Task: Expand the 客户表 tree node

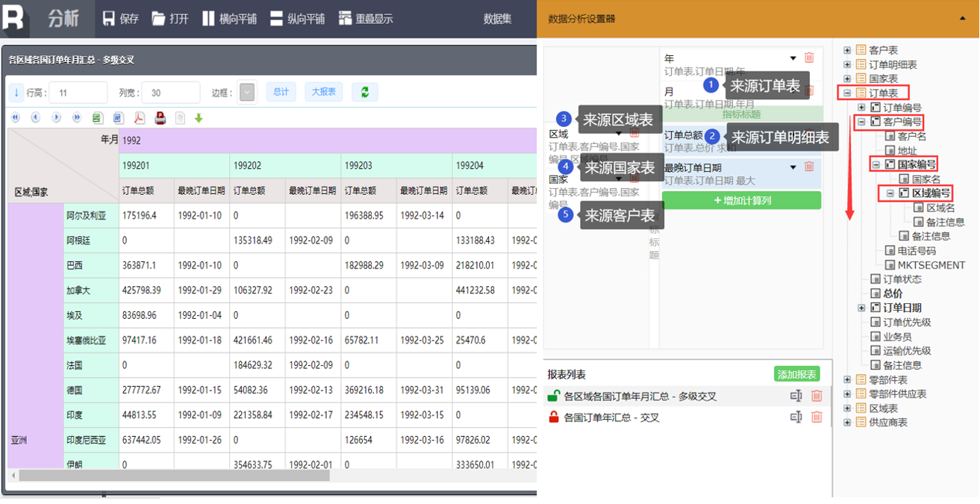Action: [847, 50]
